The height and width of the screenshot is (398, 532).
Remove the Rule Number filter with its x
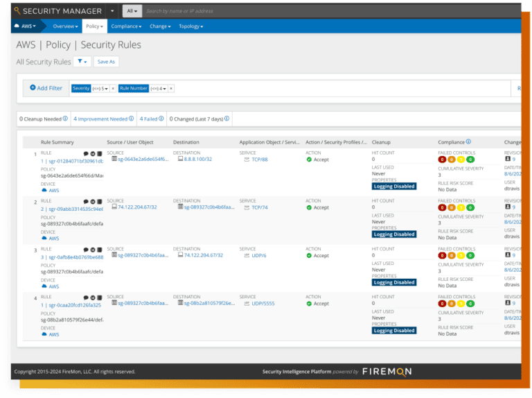coord(171,88)
